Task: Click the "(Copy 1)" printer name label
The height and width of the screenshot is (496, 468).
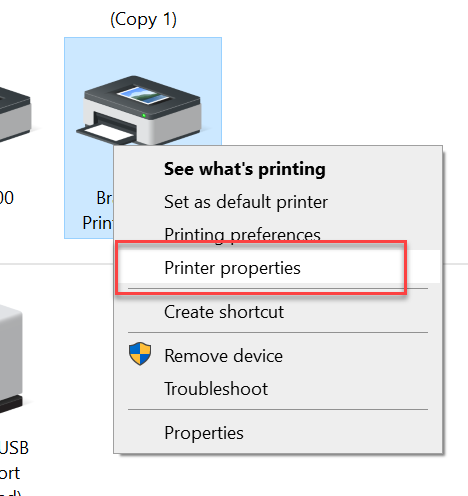Action: pos(143,19)
